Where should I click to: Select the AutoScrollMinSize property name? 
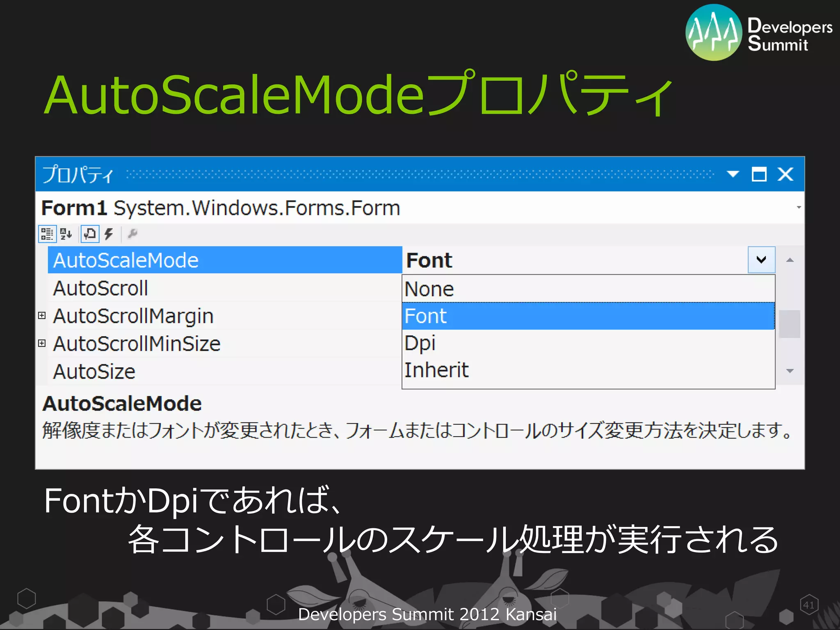(137, 344)
